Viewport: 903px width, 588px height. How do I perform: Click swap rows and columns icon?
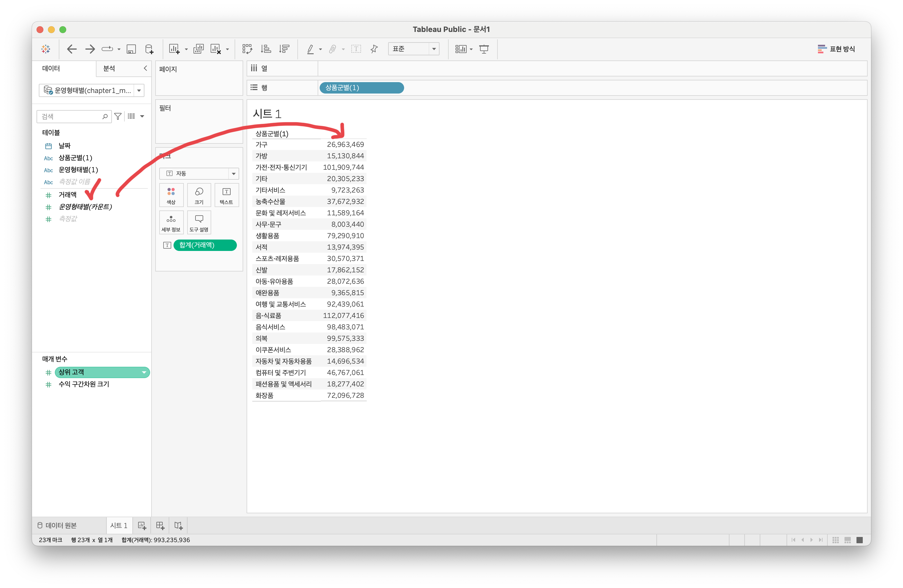(247, 49)
